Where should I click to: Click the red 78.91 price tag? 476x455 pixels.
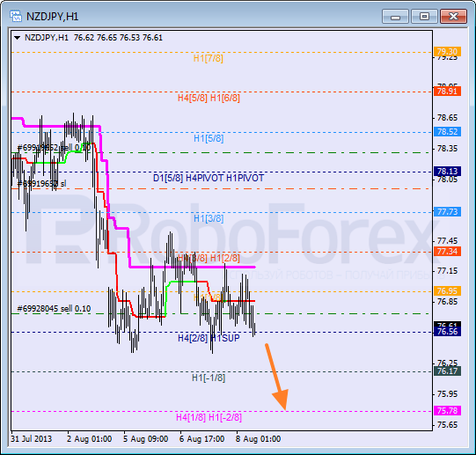(448, 92)
